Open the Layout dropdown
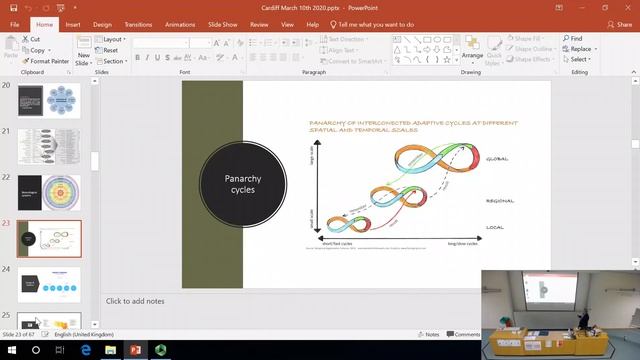The height and width of the screenshot is (360, 640). tap(110, 39)
